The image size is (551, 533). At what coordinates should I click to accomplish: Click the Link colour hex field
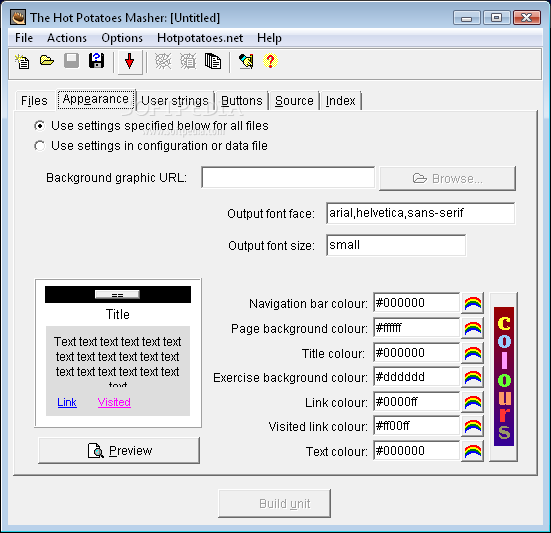point(416,402)
